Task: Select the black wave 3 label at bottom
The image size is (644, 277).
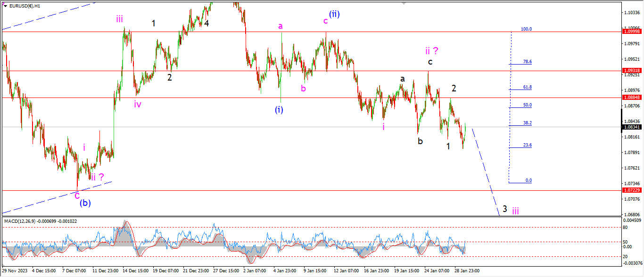Action: point(504,209)
